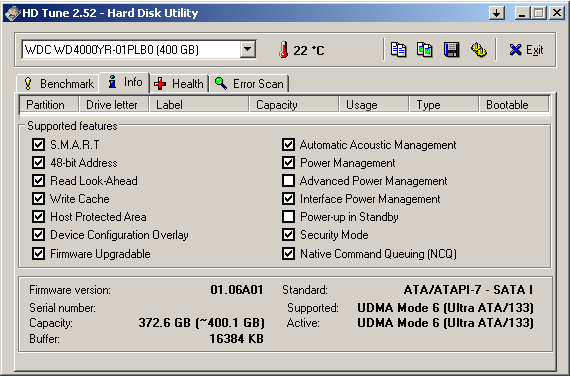Click the Drive letter column header
Viewport: 570px width, 376px height.
pos(114,105)
